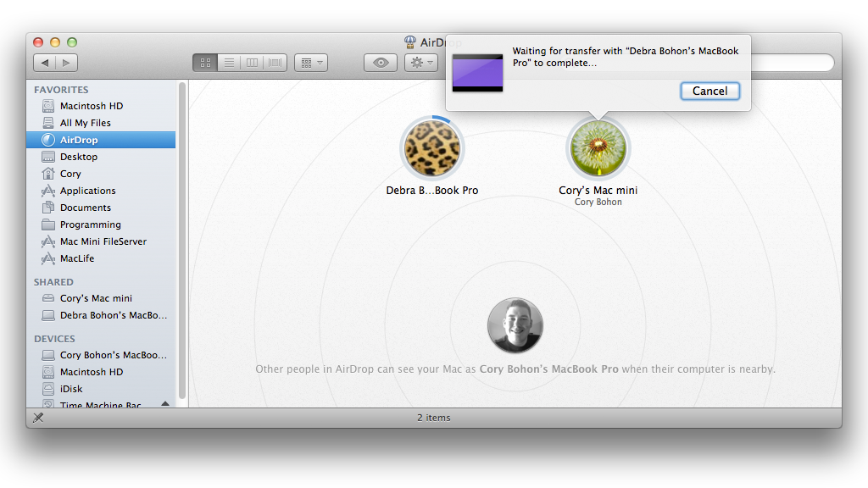868x488 pixels.
Task: Open Macintosh HD under Favorites
Action: pos(101,106)
